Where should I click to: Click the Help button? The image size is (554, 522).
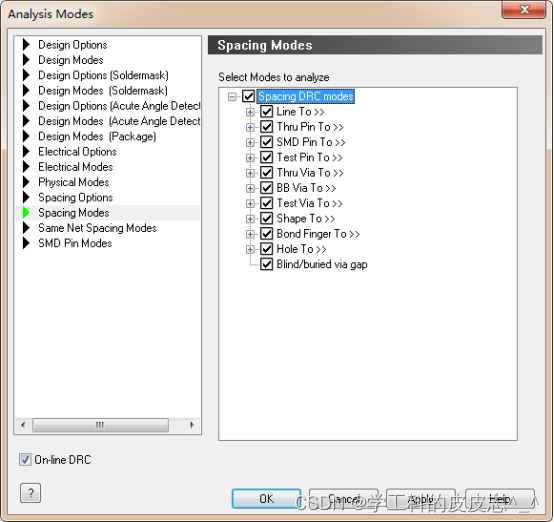point(500,498)
